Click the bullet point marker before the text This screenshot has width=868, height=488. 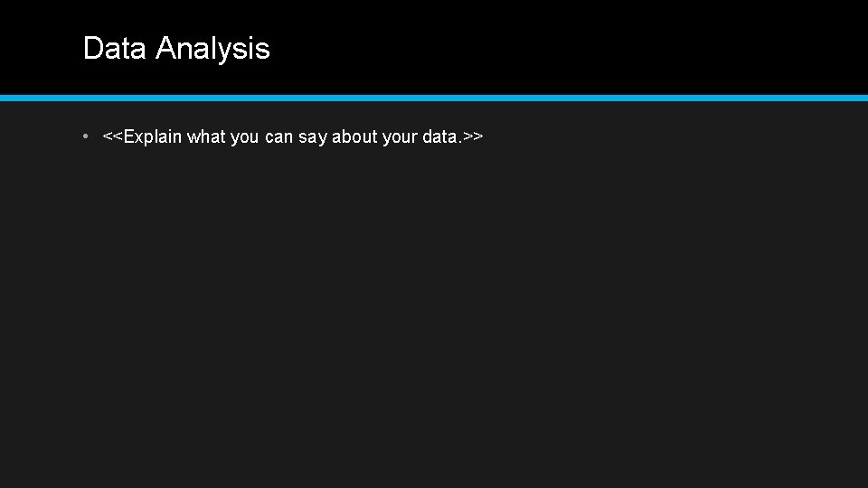pos(85,136)
